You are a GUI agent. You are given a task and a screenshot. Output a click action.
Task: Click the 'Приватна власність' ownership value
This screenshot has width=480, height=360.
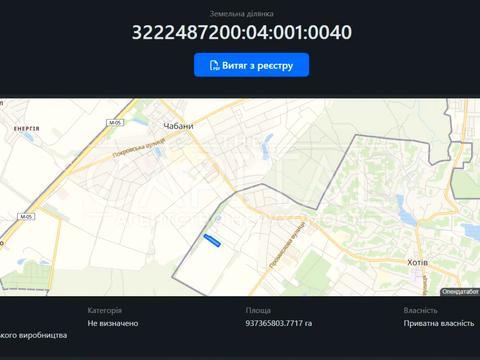[x=439, y=323]
